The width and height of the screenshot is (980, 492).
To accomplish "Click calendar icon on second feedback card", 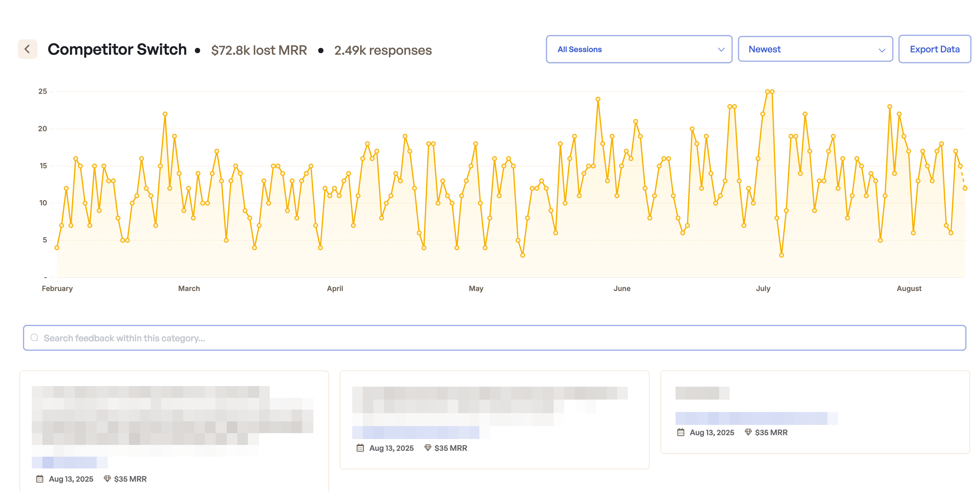I will click(360, 448).
